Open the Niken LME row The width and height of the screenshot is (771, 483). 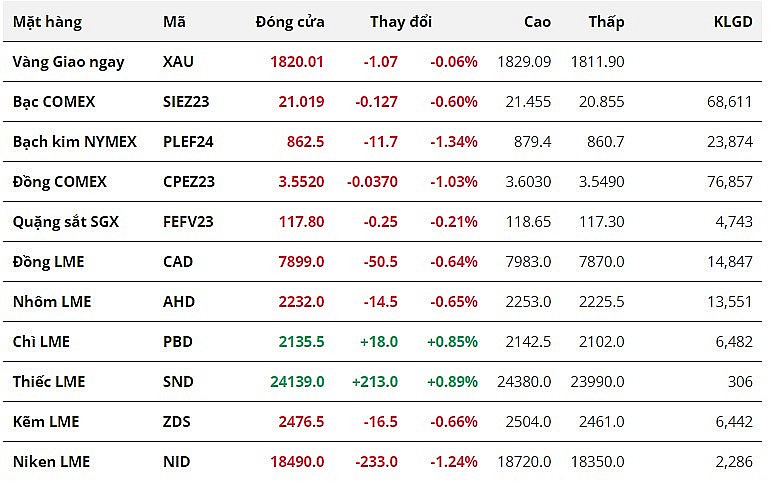click(x=51, y=462)
